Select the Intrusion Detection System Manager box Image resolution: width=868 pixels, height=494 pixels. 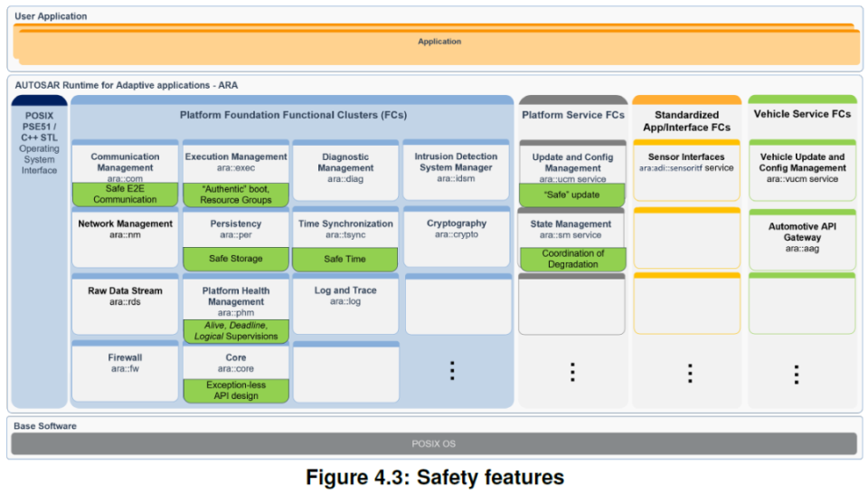[x=456, y=170]
